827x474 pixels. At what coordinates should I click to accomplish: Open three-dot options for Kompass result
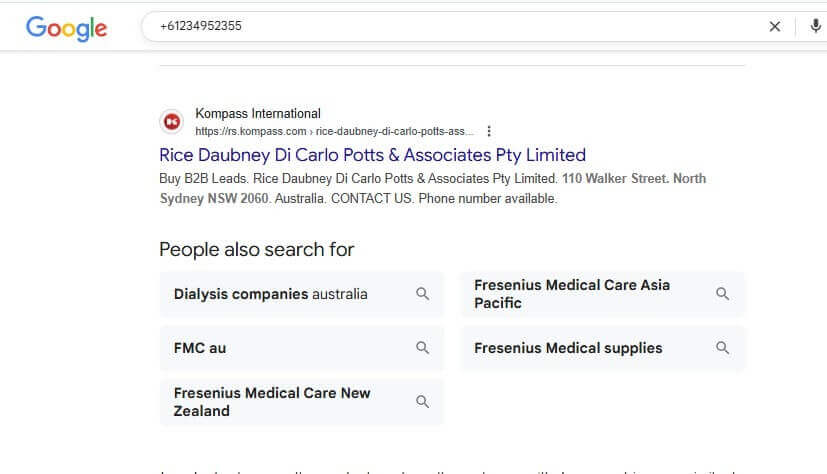tap(489, 131)
